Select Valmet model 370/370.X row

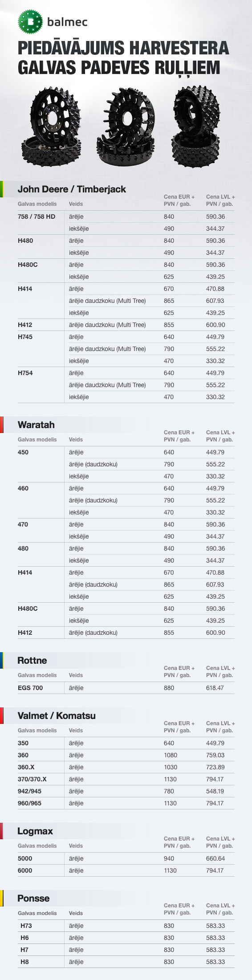pos(126,780)
